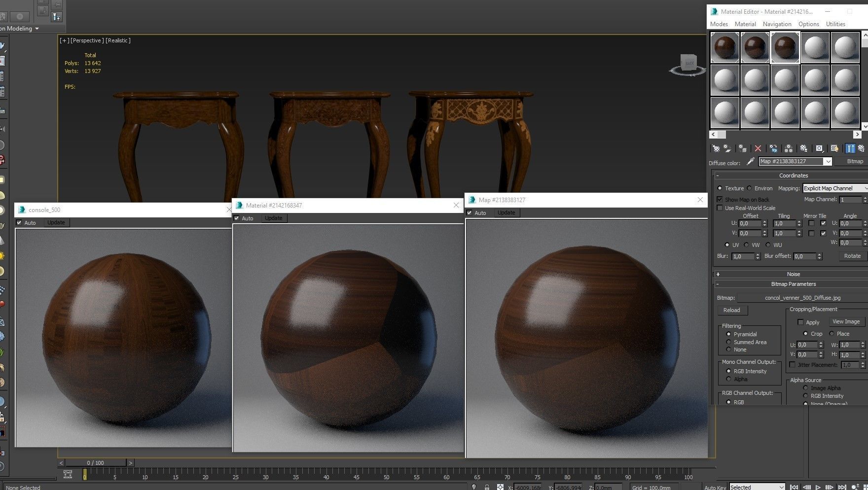The width and height of the screenshot is (868, 490).
Task: Click the mini curve editor toggle icon
Action: (68, 474)
